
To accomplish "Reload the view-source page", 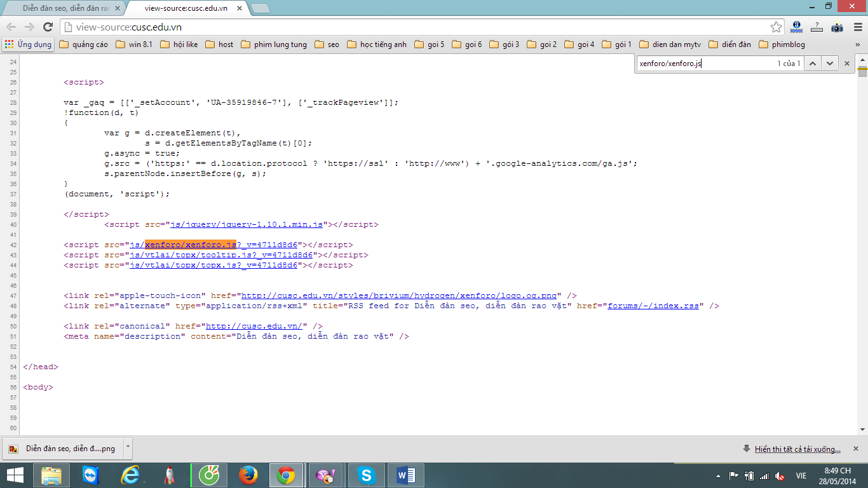I will coord(48,27).
